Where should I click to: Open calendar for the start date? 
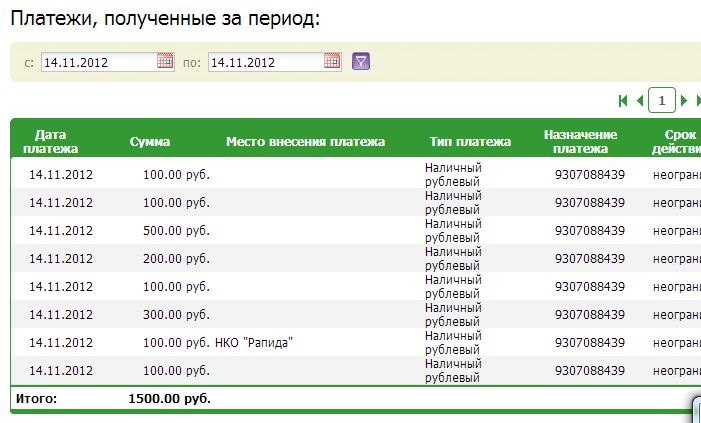pyautogui.click(x=165, y=61)
